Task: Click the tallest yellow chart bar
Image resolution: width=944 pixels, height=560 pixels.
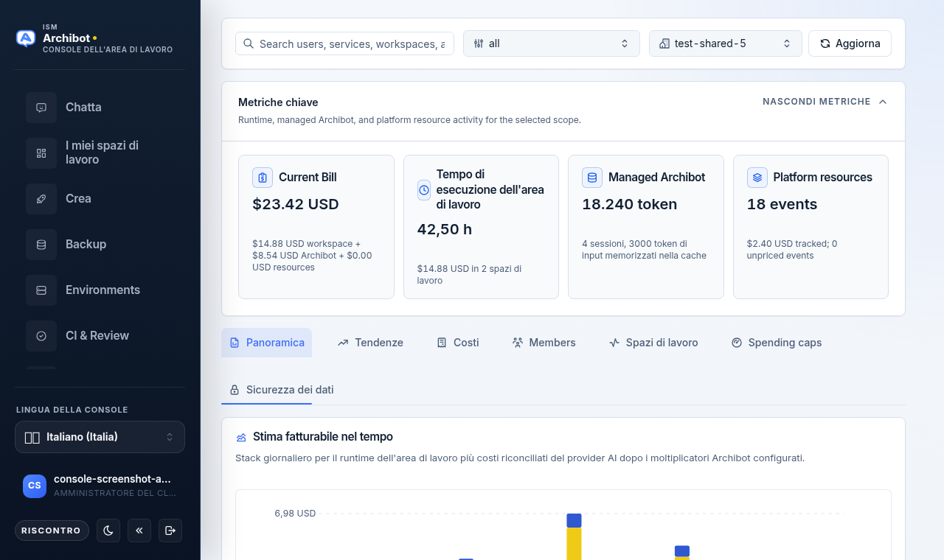Action: coord(575,544)
